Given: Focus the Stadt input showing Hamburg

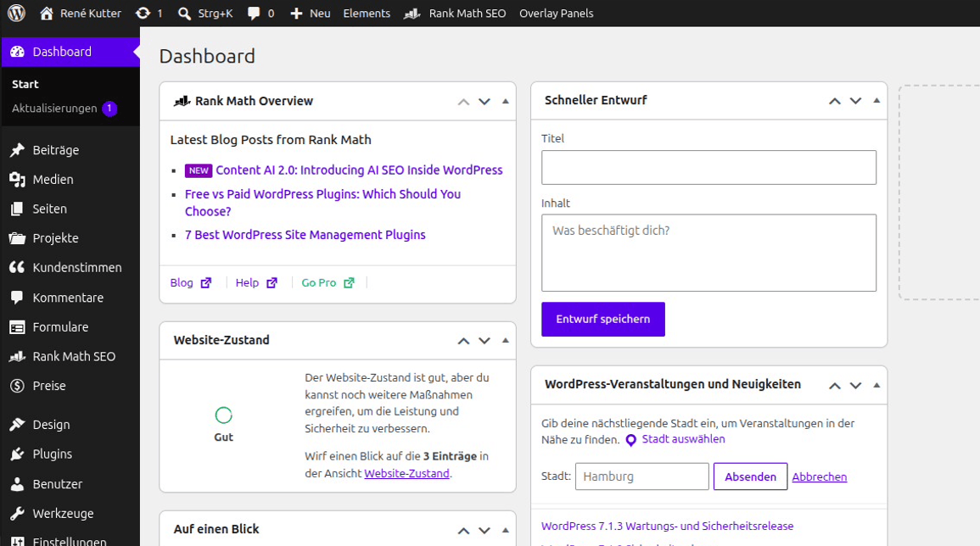Looking at the screenshot, I should click(x=641, y=476).
